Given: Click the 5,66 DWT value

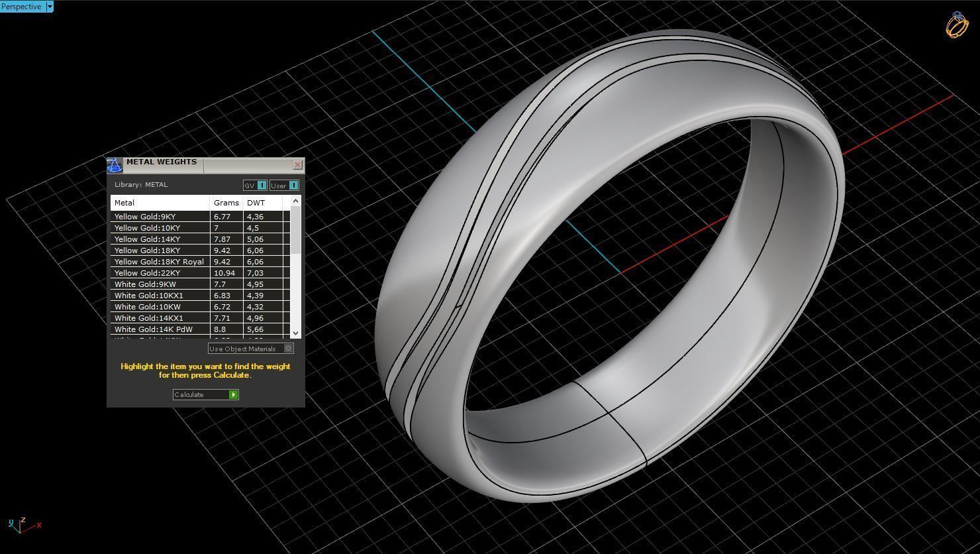Looking at the screenshot, I should [255, 329].
